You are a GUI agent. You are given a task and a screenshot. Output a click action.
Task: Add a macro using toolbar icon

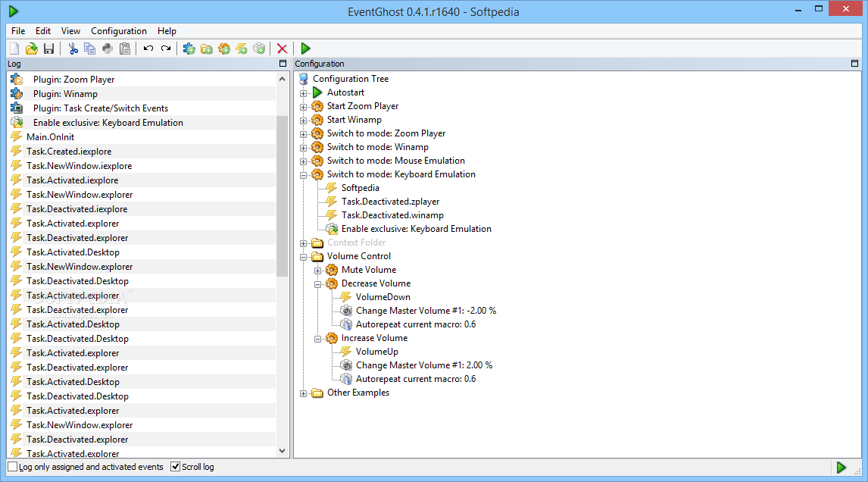point(224,49)
